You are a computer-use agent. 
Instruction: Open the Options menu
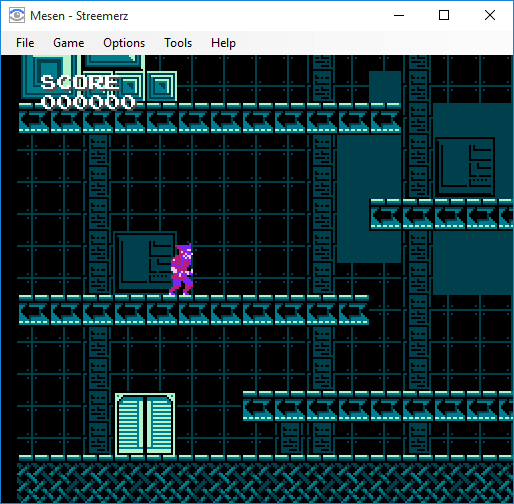(x=124, y=43)
